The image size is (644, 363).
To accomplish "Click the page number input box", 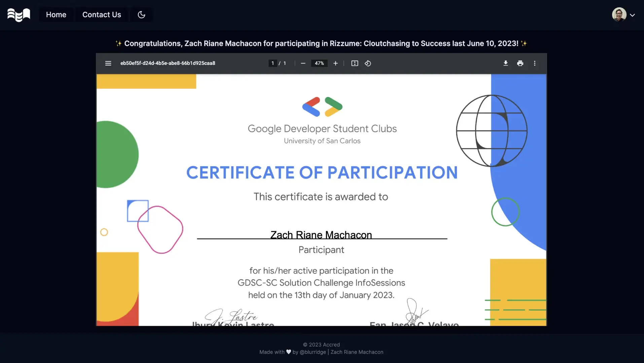I will point(272,63).
